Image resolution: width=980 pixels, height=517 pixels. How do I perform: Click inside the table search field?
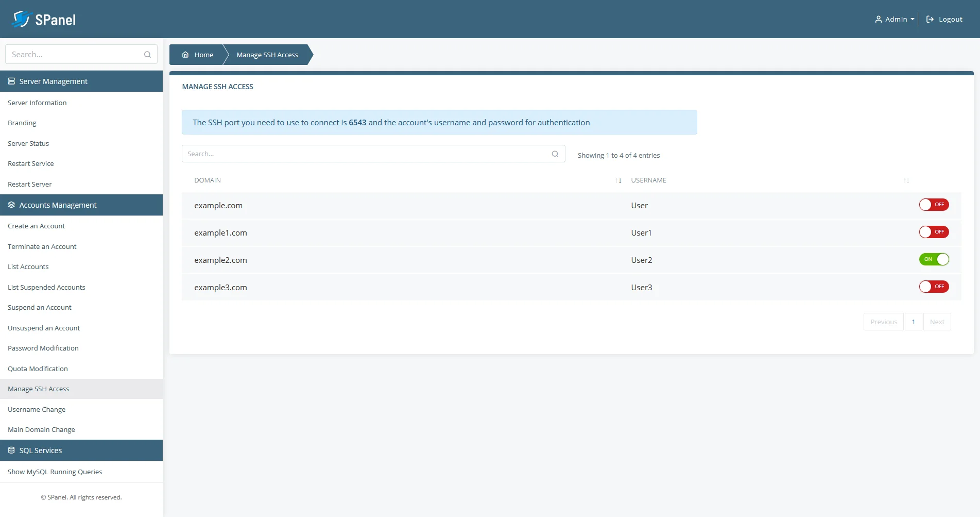coord(360,154)
